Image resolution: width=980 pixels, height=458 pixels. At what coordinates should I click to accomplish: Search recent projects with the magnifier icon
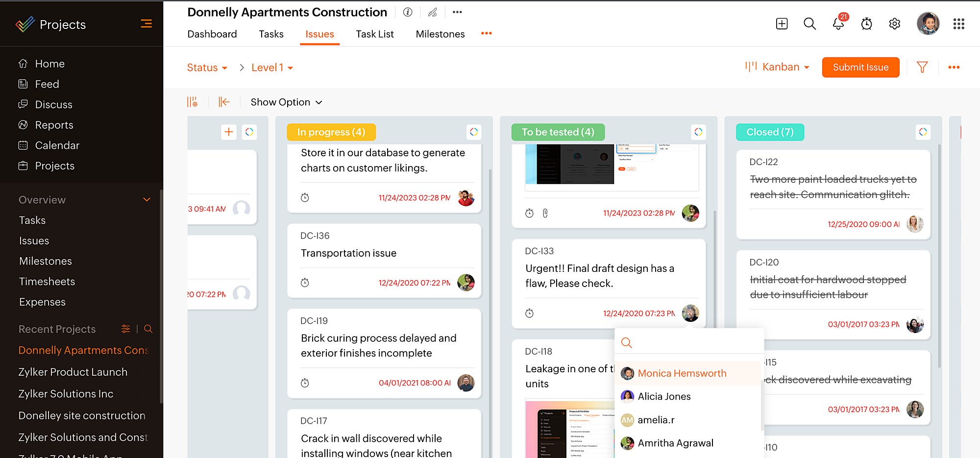click(148, 329)
